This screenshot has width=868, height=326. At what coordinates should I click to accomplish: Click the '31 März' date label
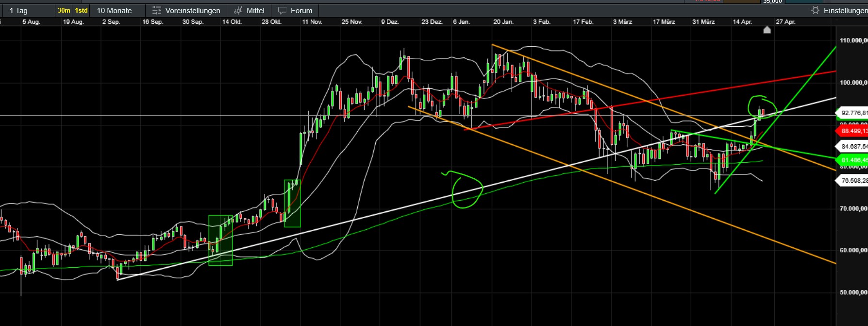(703, 22)
